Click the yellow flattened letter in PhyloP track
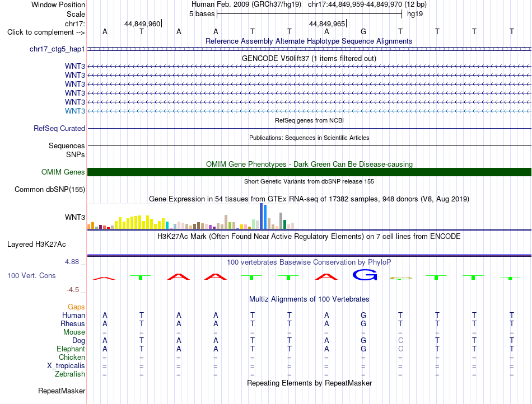532x404 pixels. (401, 278)
